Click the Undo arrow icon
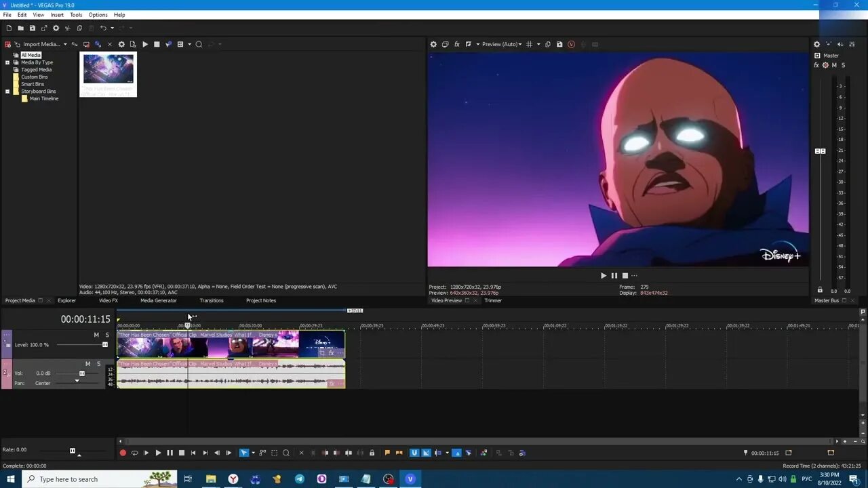Viewport: 868px width, 488px height. [103, 28]
